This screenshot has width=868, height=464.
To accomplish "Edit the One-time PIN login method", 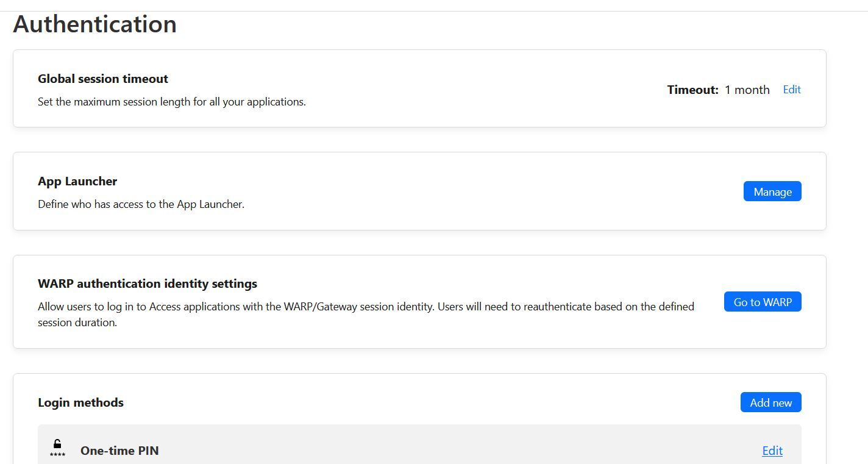I will (772, 451).
